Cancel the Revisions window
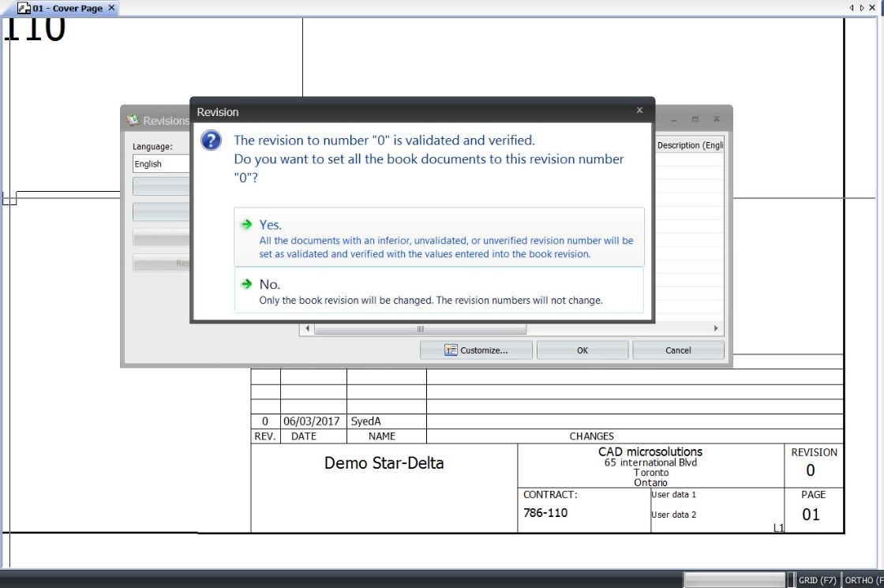 click(x=678, y=350)
